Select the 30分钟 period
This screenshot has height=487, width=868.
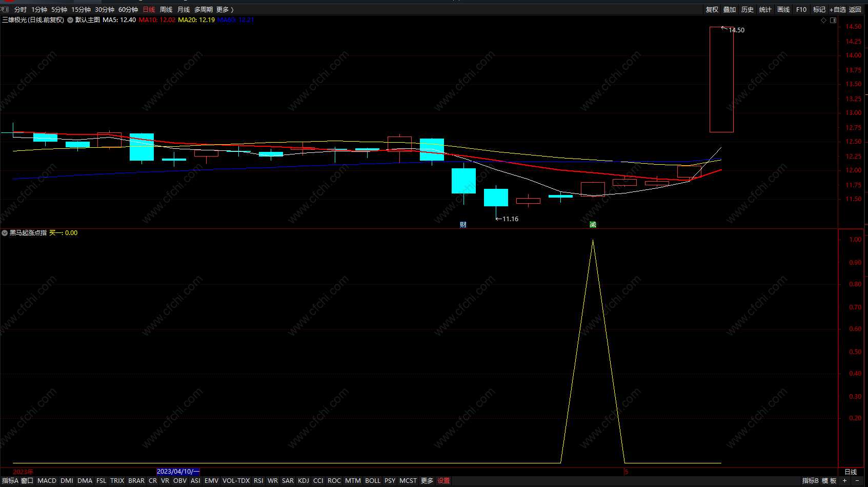pyautogui.click(x=105, y=10)
